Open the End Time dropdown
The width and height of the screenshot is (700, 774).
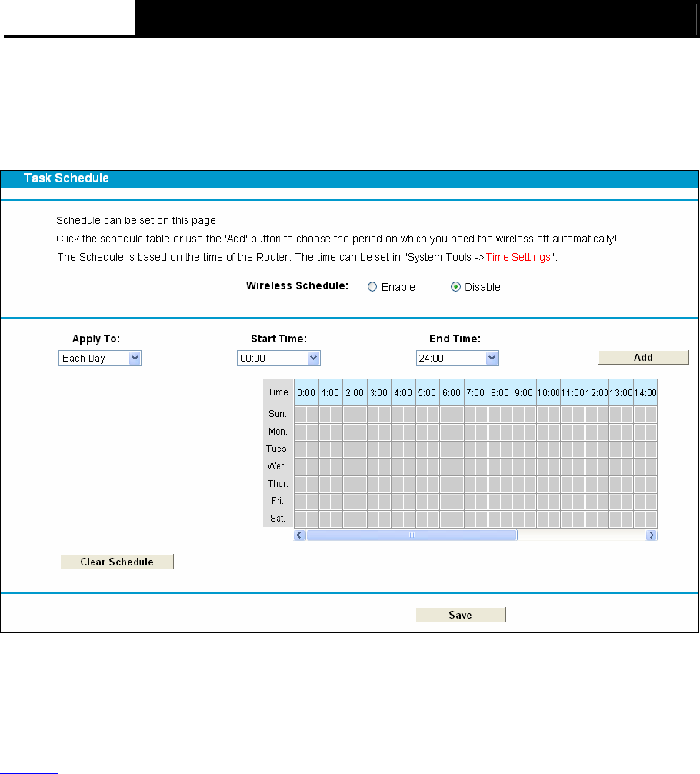457,359
